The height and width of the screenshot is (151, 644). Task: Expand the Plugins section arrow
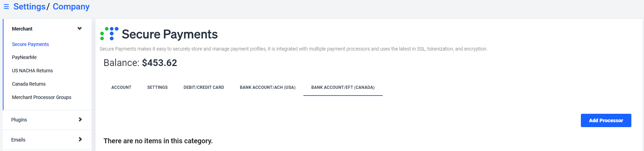pyautogui.click(x=80, y=119)
